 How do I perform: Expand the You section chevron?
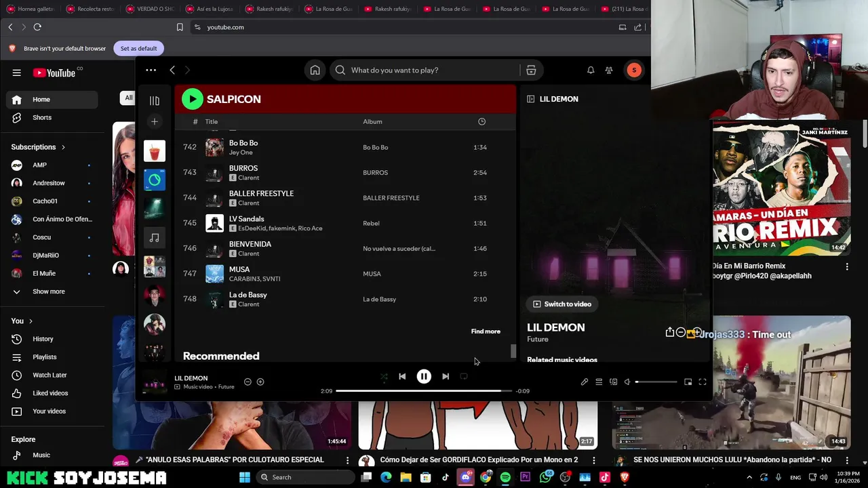[x=31, y=321]
